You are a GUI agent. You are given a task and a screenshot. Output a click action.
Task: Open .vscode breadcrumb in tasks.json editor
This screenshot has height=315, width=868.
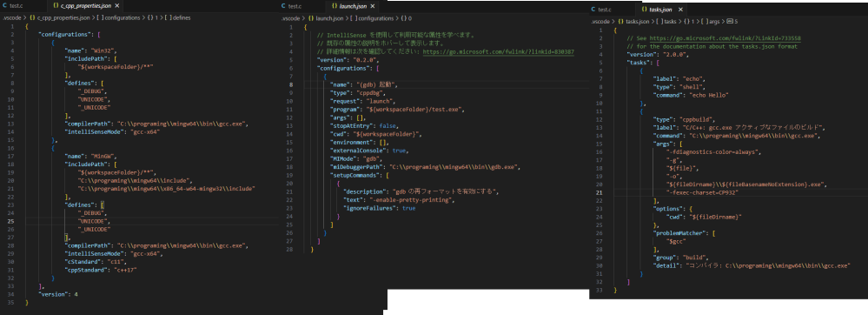[600, 22]
